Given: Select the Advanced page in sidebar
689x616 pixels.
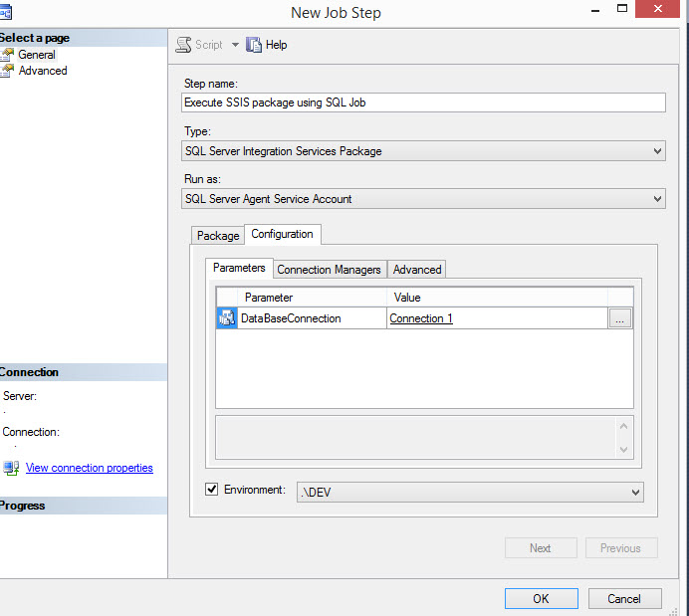Looking at the screenshot, I should [x=43, y=71].
